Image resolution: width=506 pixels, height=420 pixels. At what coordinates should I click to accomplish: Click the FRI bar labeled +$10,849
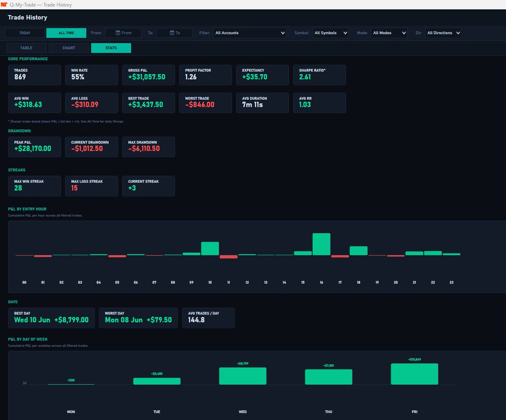pos(414,374)
